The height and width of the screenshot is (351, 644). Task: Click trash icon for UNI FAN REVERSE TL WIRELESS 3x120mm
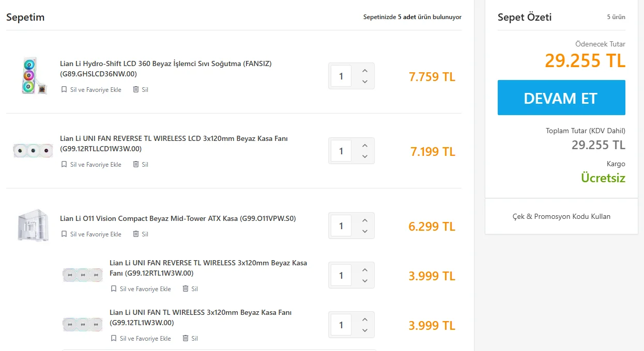pos(186,289)
